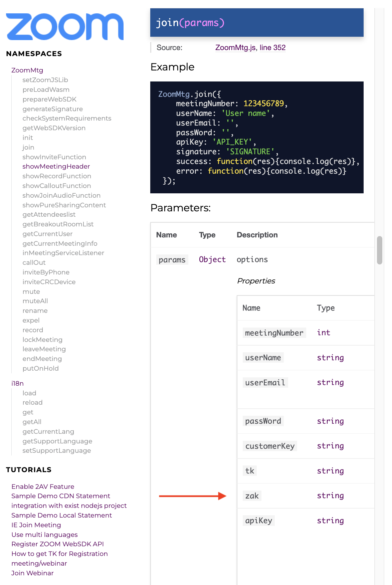Select showJoinAudioFunction
This screenshot has height=585, width=392.
[61, 195]
